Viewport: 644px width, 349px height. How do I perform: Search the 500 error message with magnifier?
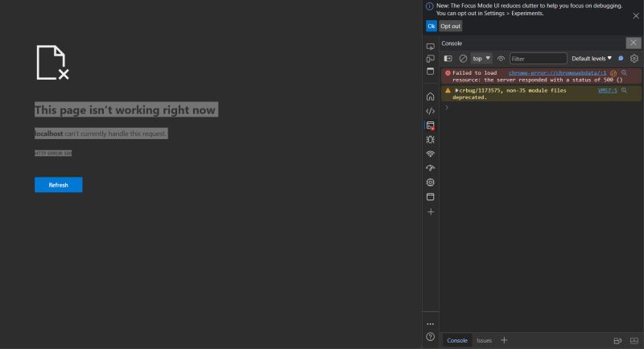625,72
